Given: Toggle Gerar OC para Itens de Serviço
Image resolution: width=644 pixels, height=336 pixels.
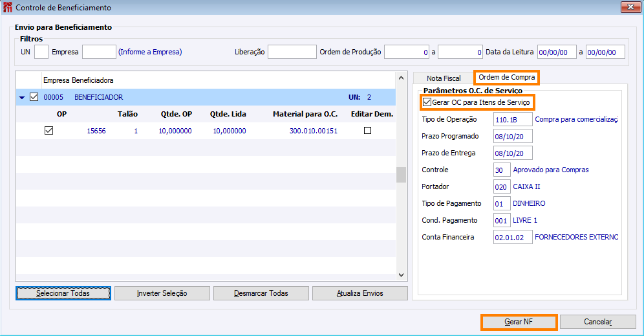Looking at the screenshot, I should [x=427, y=102].
